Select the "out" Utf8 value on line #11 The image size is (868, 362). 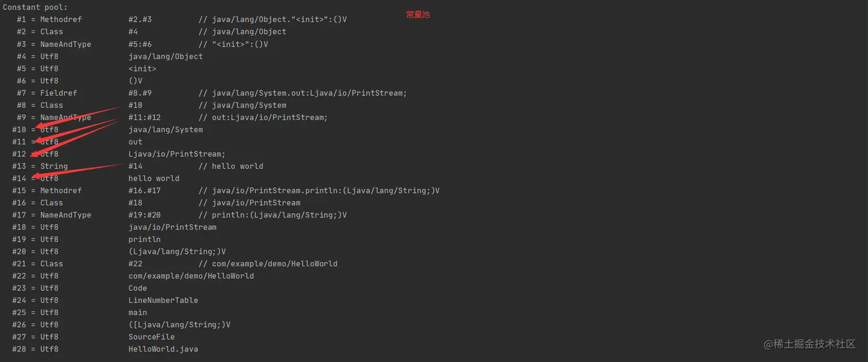[x=135, y=142]
